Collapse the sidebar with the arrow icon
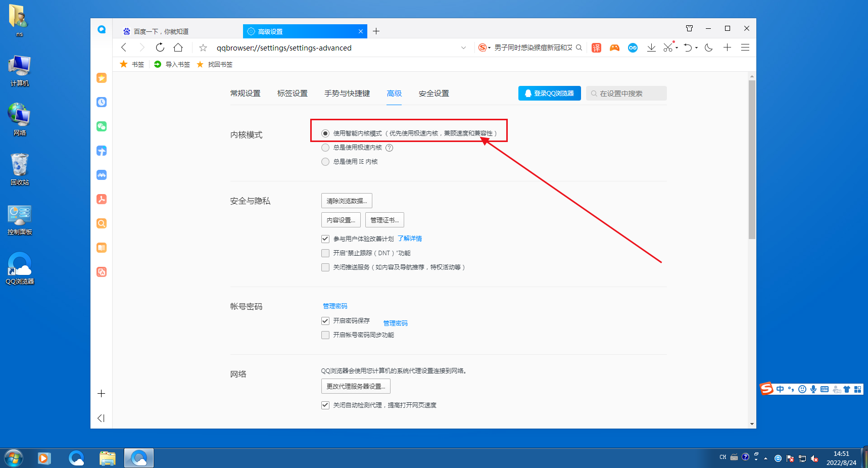 point(101,418)
